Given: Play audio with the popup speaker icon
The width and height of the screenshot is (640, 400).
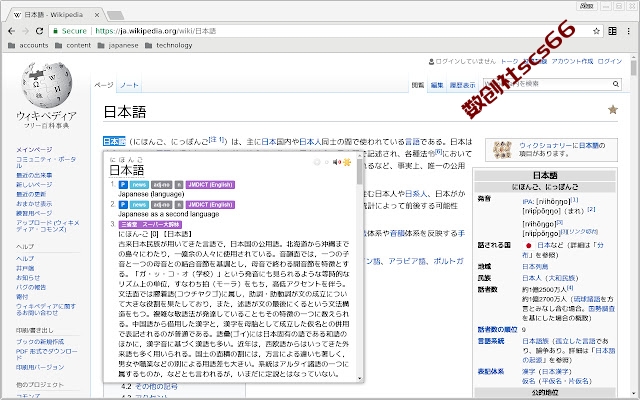Looking at the screenshot, I should [336, 162].
